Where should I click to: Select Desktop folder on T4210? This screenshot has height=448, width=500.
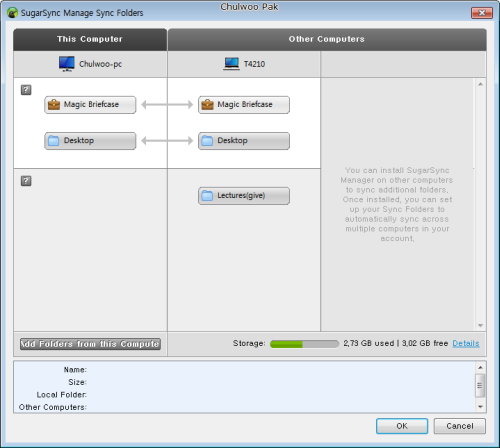coord(244,141)
